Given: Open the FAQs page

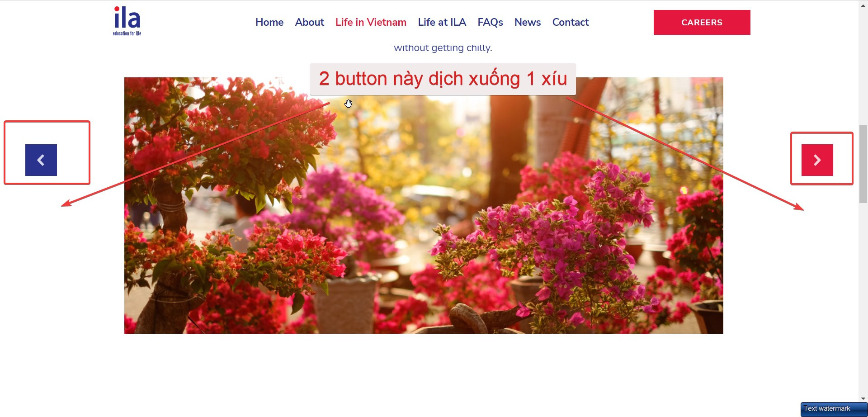Looking at the screenshot, I should (491, 22).
